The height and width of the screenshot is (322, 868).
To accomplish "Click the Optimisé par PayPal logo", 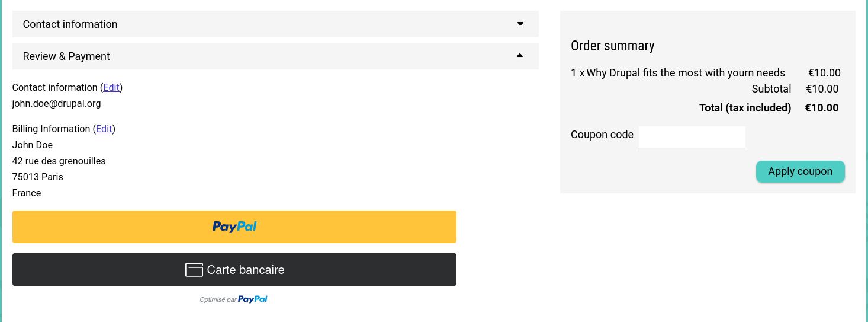I will coord(253,299).
